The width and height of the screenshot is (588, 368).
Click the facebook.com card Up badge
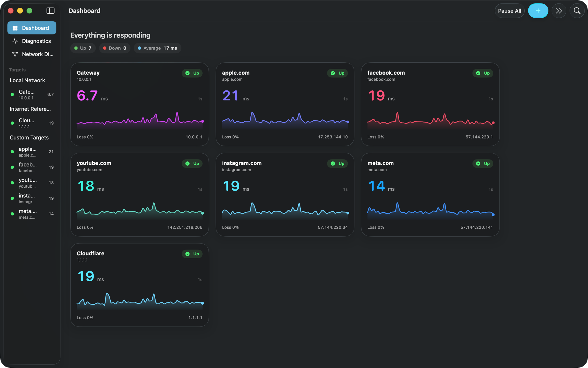[483, 73]
